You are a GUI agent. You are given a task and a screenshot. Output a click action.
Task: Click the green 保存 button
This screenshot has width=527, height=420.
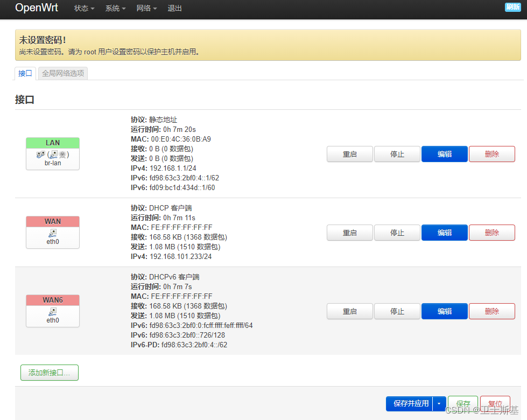[463, 403]
